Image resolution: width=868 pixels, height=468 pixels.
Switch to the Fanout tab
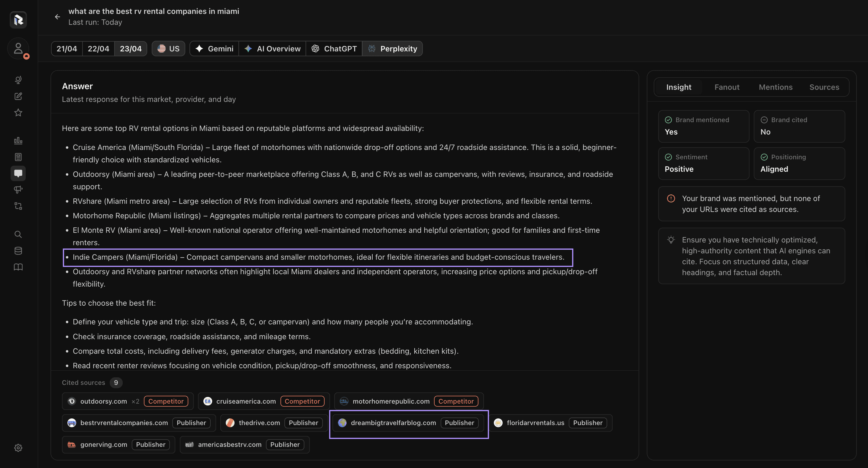point(727,87)
